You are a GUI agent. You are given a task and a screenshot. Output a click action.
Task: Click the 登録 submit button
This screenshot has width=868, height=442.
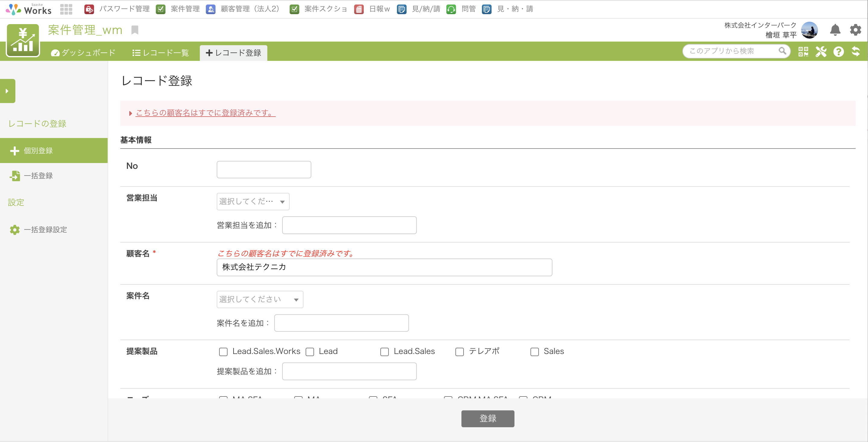[488, 418]
